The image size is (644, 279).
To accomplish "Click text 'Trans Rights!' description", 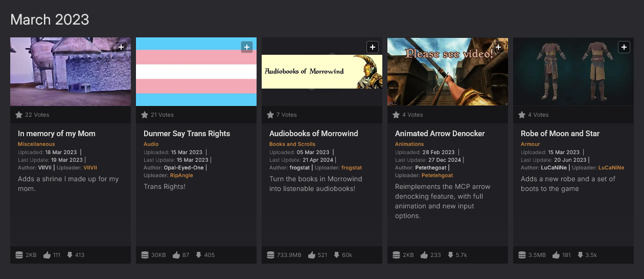I will click(x=165, y=187).
